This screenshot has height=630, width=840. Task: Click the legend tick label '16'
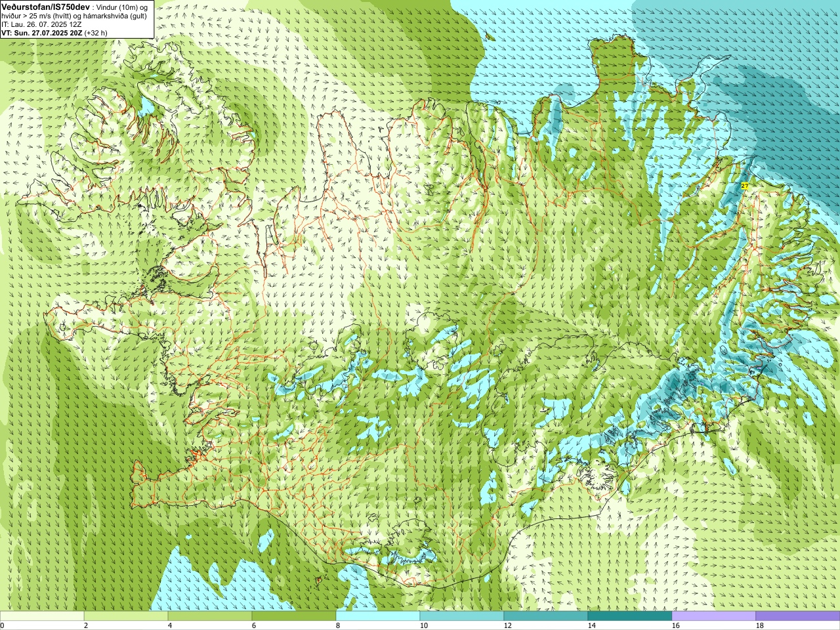pyautogui.click(x=675, y=625)
